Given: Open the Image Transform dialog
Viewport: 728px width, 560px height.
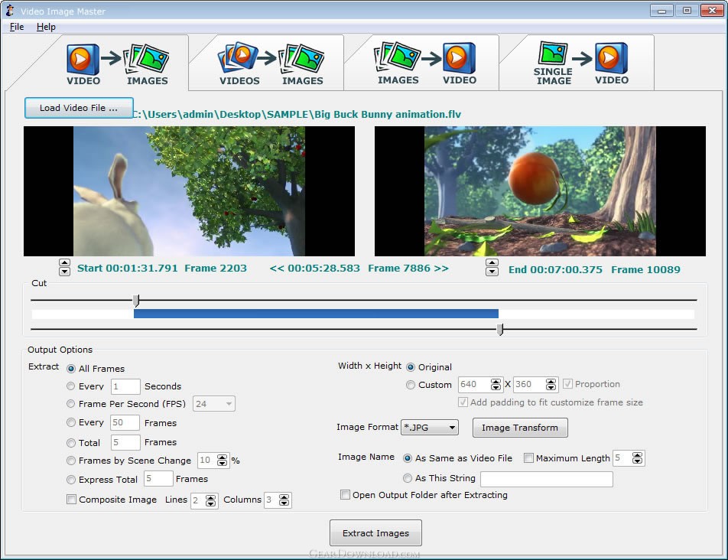Looking at the screenshot, I should tap(520, 428).
